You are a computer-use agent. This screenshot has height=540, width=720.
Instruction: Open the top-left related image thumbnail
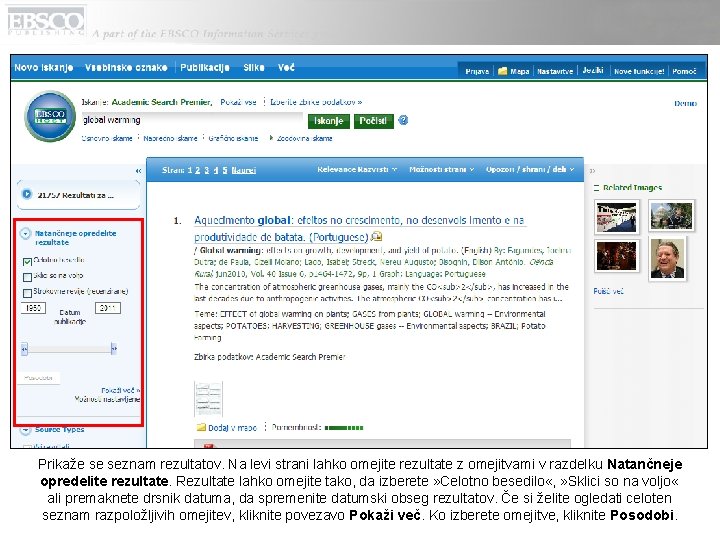[x=616, y=217]
